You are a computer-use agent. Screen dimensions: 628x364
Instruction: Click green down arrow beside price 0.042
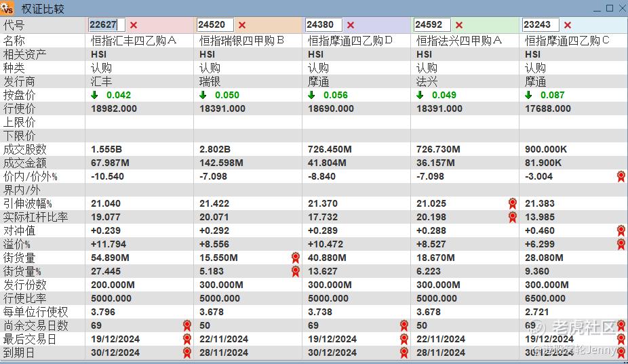click(x=94, y=95)
